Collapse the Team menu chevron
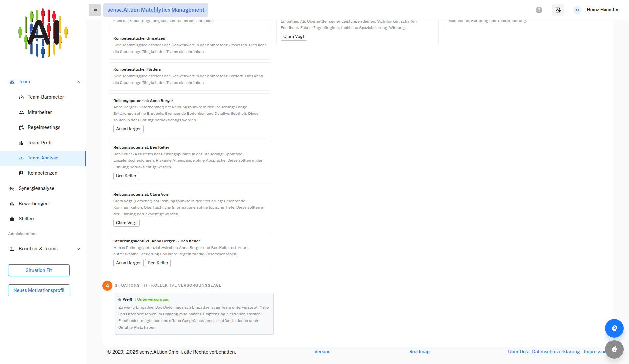This screenshot has height=364, width=629. (x=79, y=82)
